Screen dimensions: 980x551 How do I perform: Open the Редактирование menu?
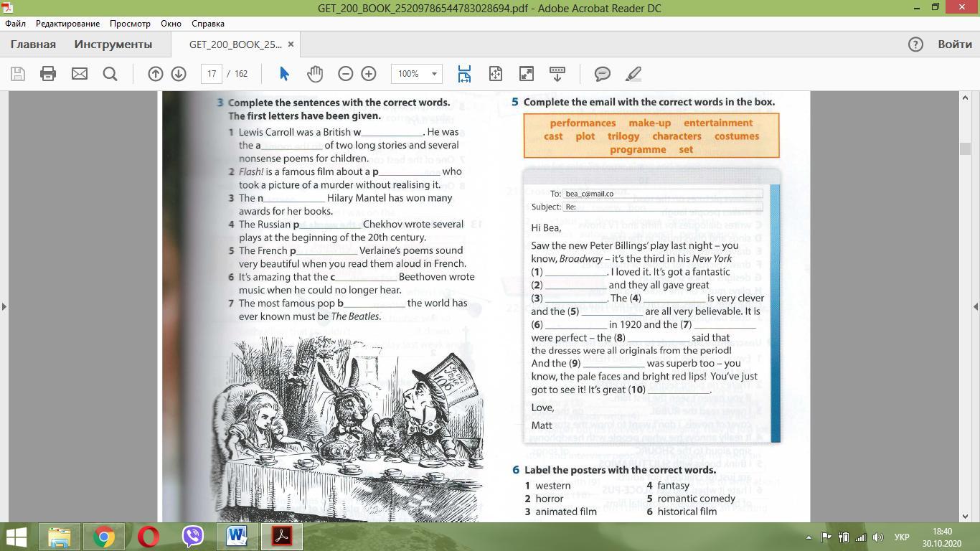(68, 23)
